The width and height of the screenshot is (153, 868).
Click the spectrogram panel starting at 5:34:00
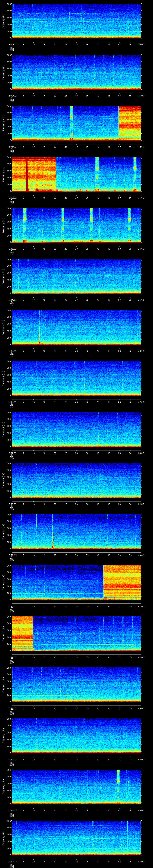[x=76, y=276]
